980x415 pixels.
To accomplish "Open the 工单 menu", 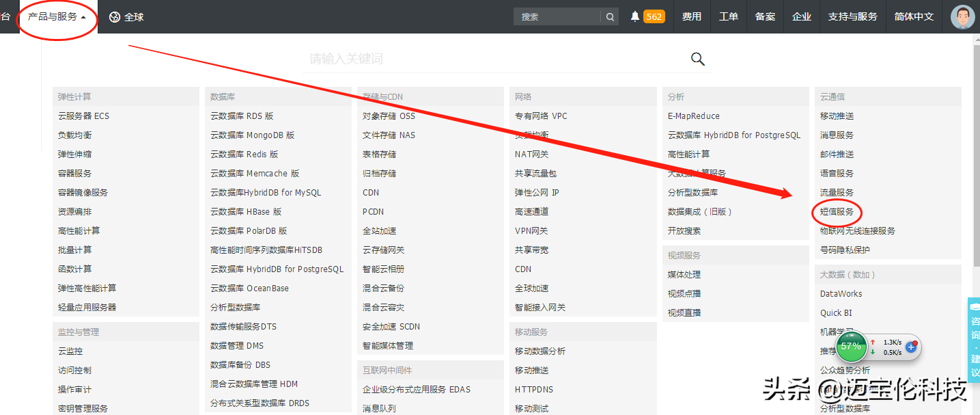I will pos(729,16).
